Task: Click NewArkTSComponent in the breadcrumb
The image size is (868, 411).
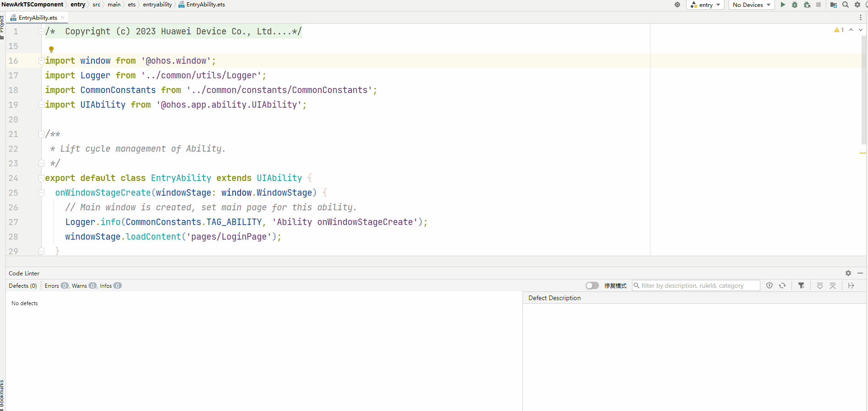Action: pos(33,5)
